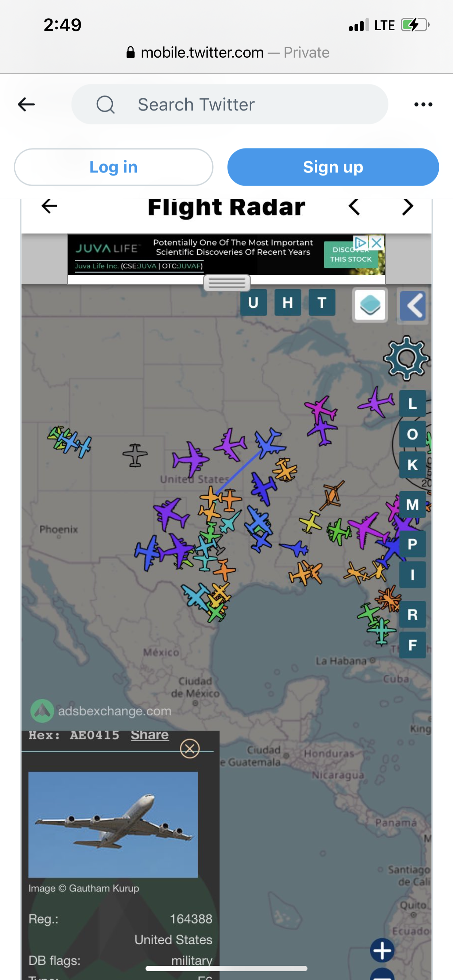Close the Juva Life ad
Viewport: 453px width, 980px height.
click(x=376, y=243)
